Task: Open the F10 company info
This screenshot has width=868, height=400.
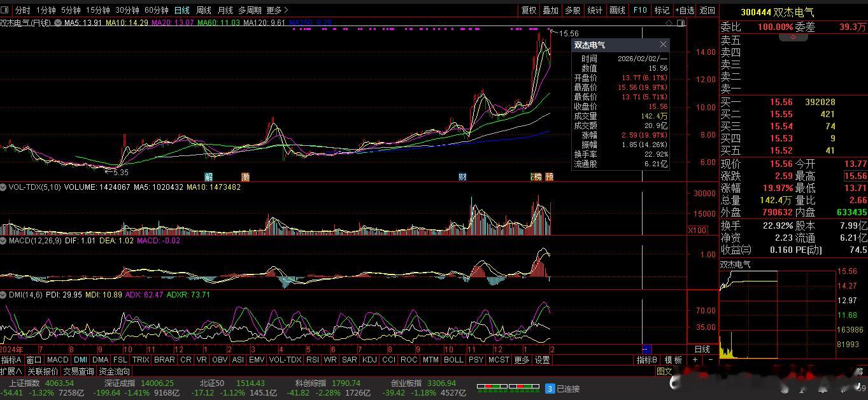Action: click(640, 10)
